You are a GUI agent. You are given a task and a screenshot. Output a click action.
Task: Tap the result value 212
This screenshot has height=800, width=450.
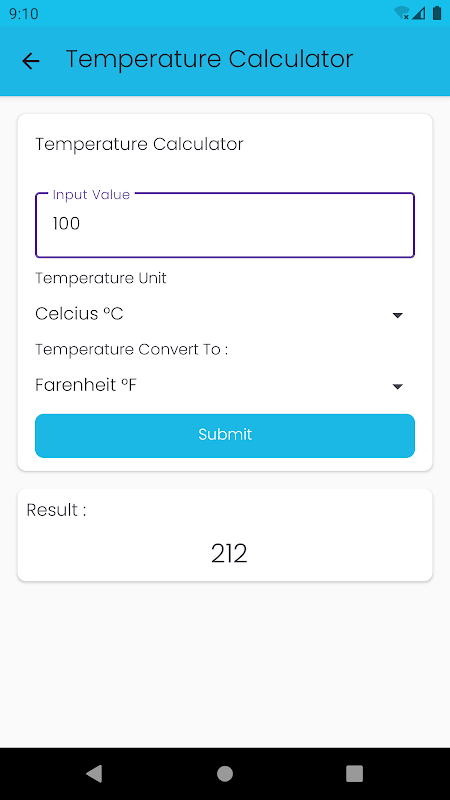point(229,554)
